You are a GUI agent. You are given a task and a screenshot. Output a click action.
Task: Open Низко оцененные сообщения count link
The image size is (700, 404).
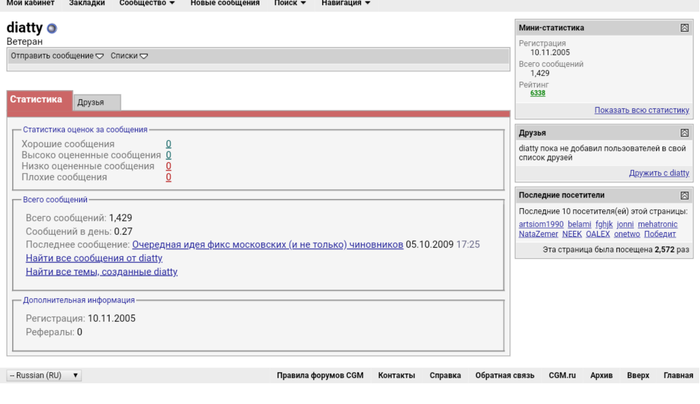coord(168,166)
